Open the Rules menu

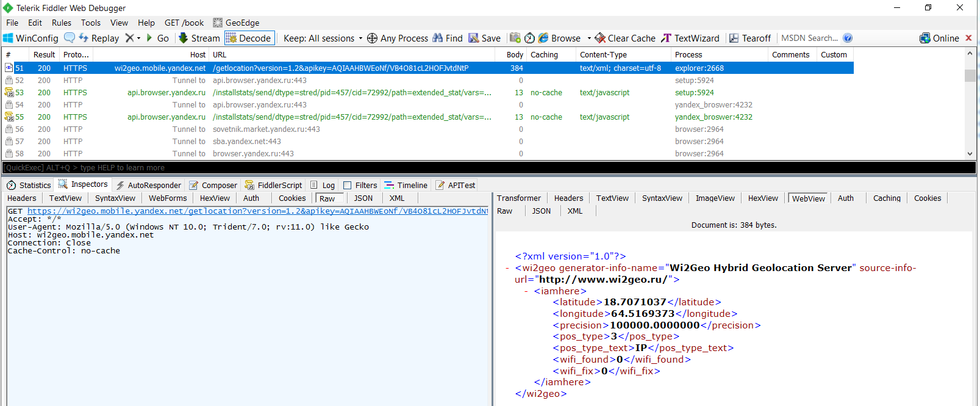pos(61,23)
